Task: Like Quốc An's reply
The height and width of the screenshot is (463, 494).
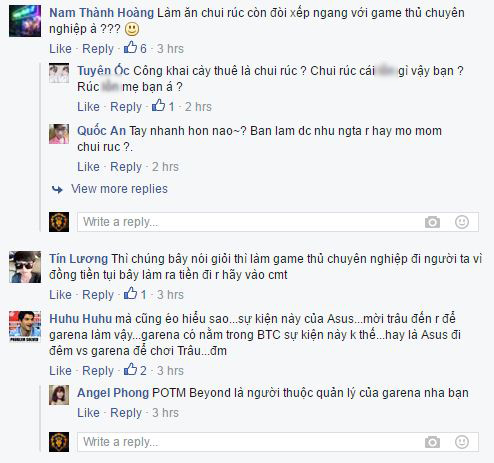Action: point(88,167)
